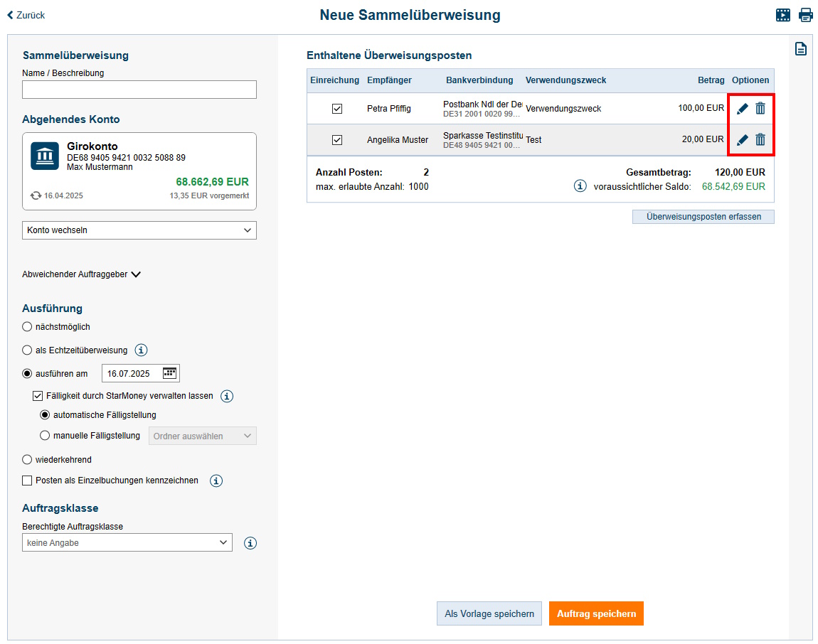Delete the Petra Pfiffig transfer item

(760, 108)
